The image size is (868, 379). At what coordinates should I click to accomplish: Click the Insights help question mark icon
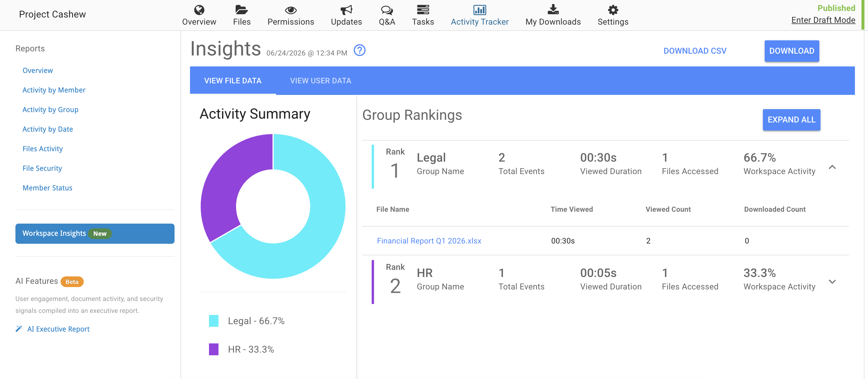[x=359, y=50]
